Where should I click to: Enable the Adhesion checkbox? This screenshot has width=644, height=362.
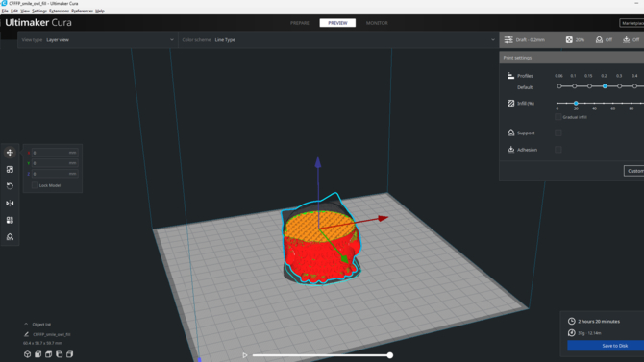tap(558, 150)
